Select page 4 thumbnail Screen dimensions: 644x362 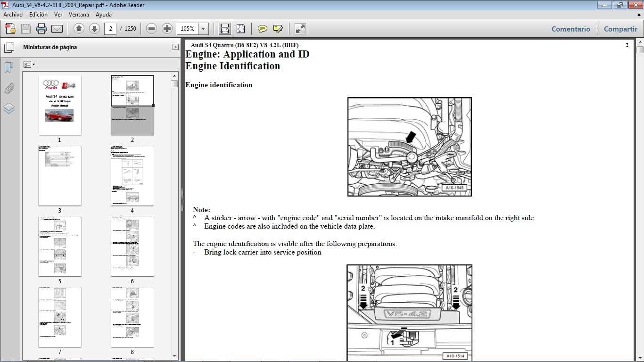(132, 176)
